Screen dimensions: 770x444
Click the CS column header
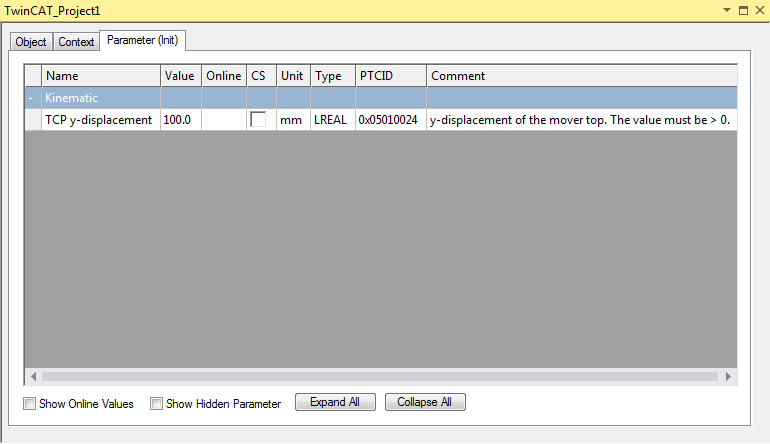point(261,76)
